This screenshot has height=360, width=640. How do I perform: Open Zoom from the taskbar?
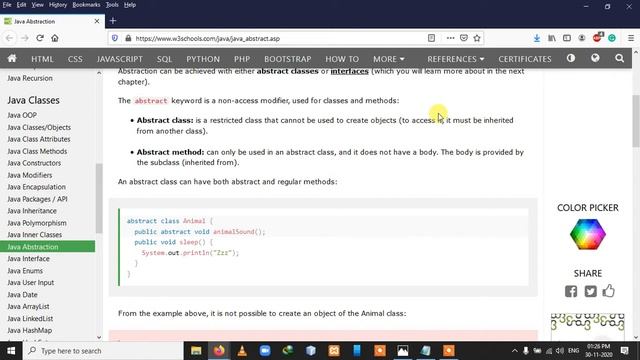[x=265, y=351]
